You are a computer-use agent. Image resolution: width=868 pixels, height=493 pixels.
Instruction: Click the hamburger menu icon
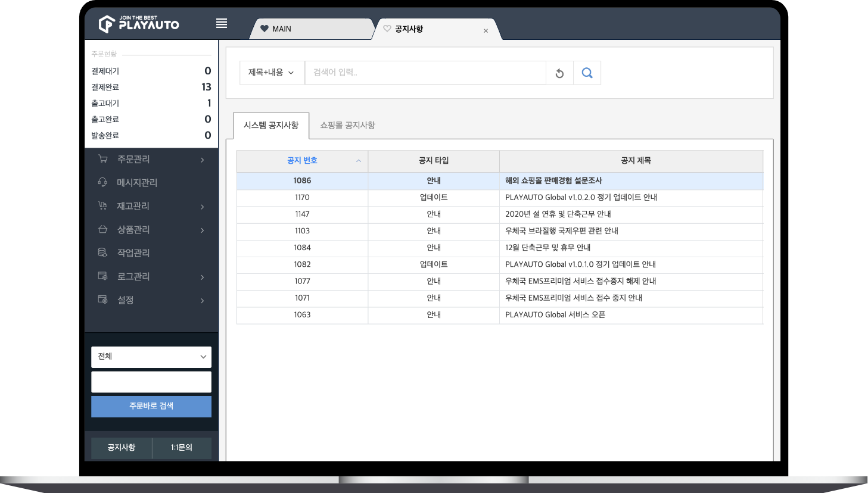pos(222,24)
